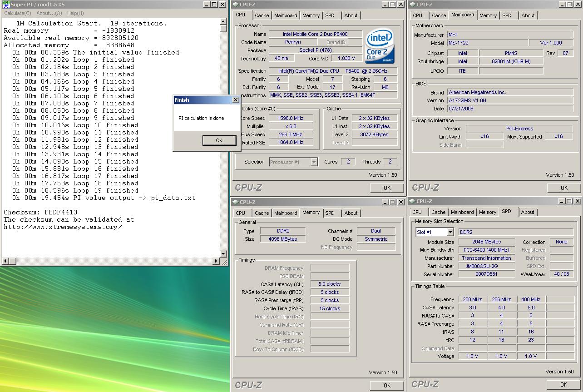The image size is (583, 392).
Task: Click the CPU-Z icon in Mainboard window title
Action: (x=412, y=5)
